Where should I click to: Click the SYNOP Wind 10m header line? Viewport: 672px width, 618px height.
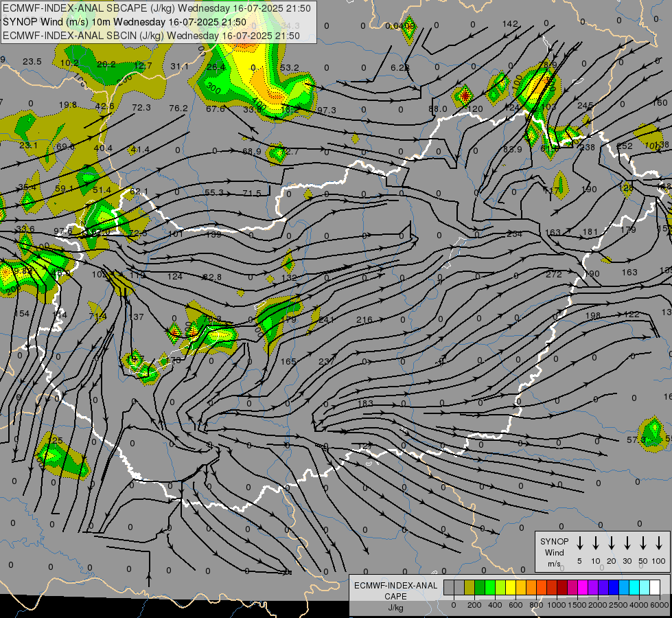pyautogui.click(x=124, y=22)
